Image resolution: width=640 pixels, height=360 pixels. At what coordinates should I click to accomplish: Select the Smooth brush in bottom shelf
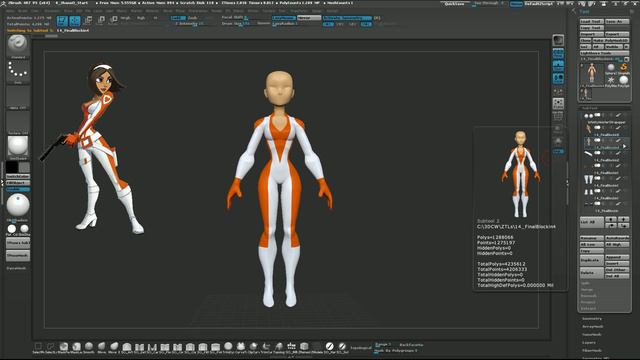[89, 347]
